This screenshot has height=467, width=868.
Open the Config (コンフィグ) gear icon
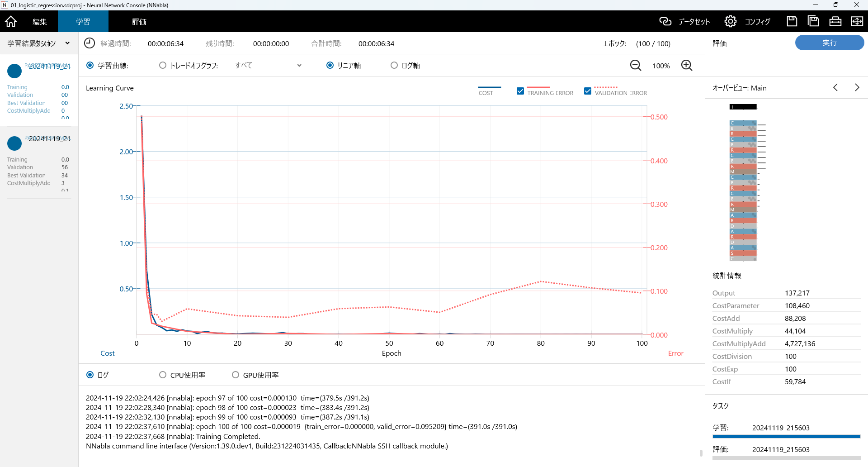click(x=730, y=21)
